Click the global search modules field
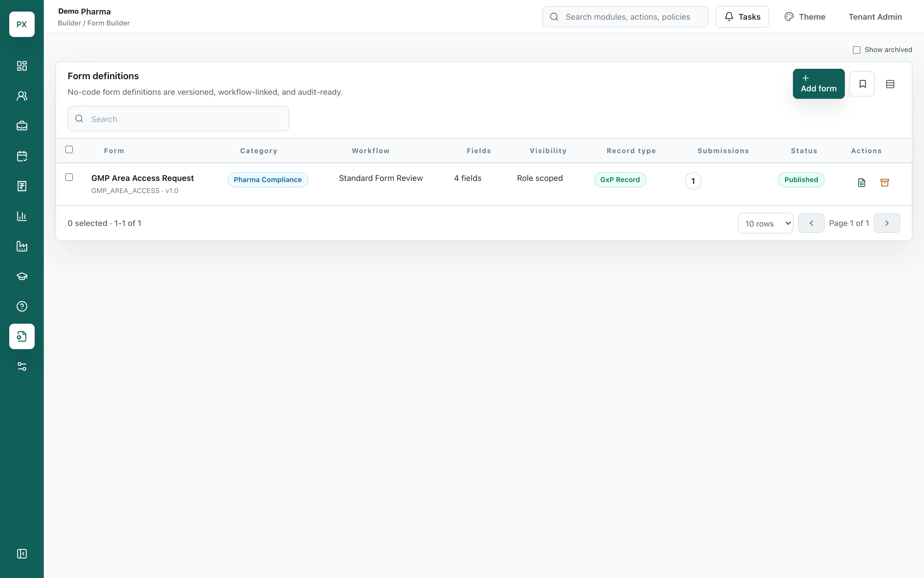Image resolution: width=924 pixels, height=578 pixels. [x=625, y=17]
